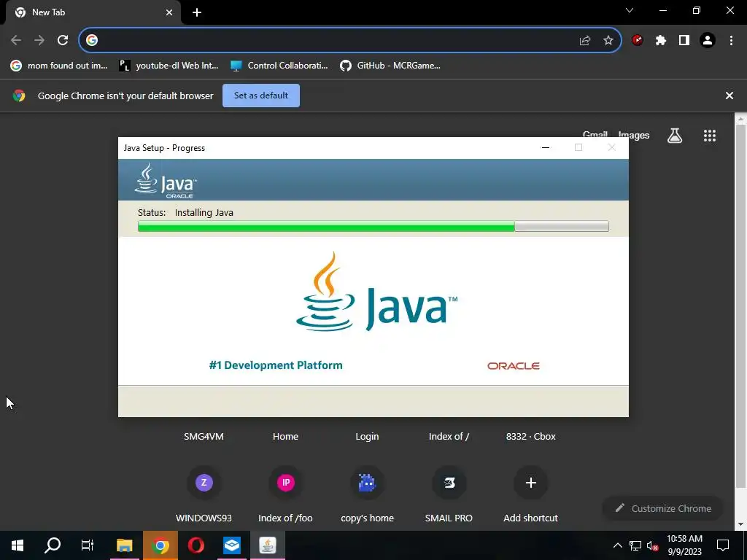This screenshot has width=747, height=560.
Task: Click the Add shortcut plus button
Action: click(x=531, y=483)
